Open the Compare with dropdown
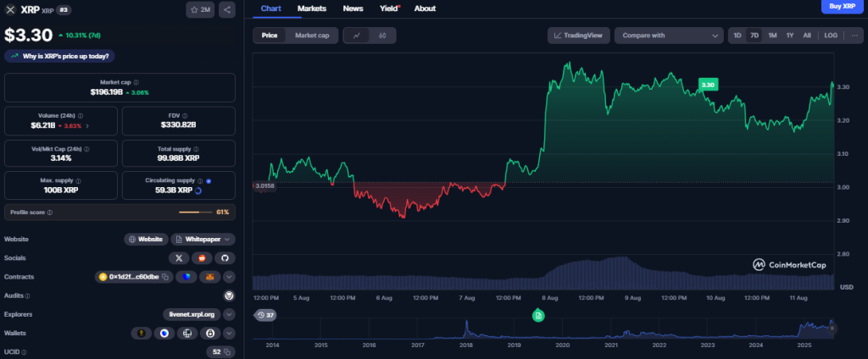Image resolution: width=868 pixels, height=359 pixels. tap(669, 36)
